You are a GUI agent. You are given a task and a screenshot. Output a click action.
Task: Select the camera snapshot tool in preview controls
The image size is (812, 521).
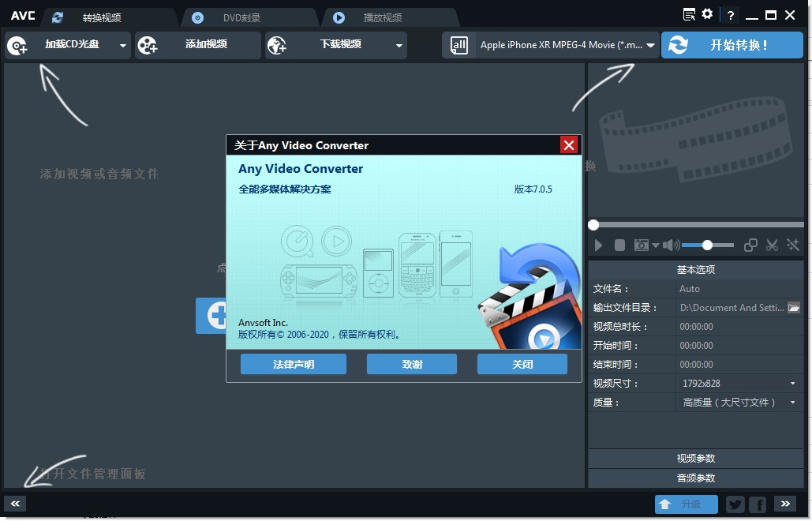642,245
